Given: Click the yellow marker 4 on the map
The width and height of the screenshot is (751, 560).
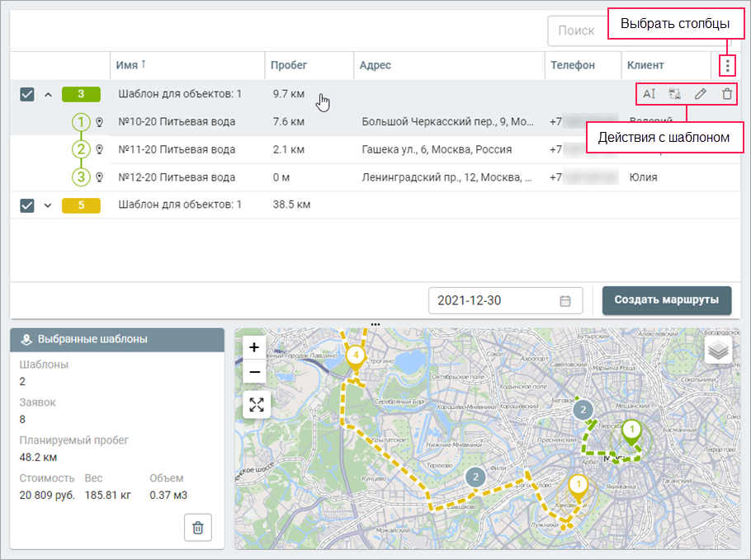Looking at the screenshot, I should tap(355, 356).
